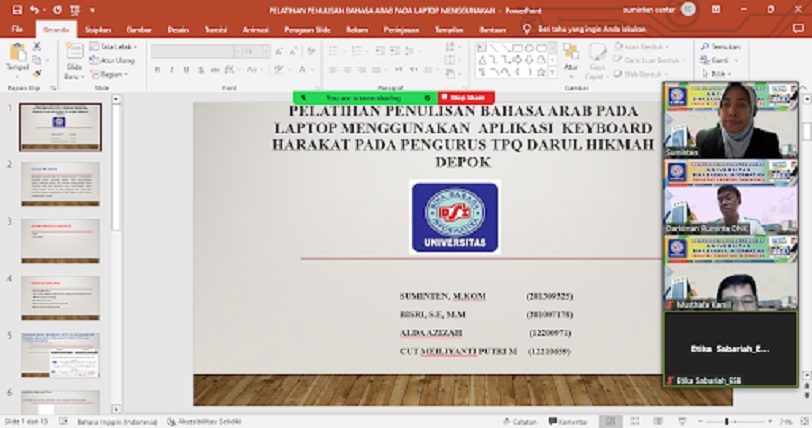Screen dimensions: 812x428
Task: Click the font name box
Action: click(x=192, y=51)
